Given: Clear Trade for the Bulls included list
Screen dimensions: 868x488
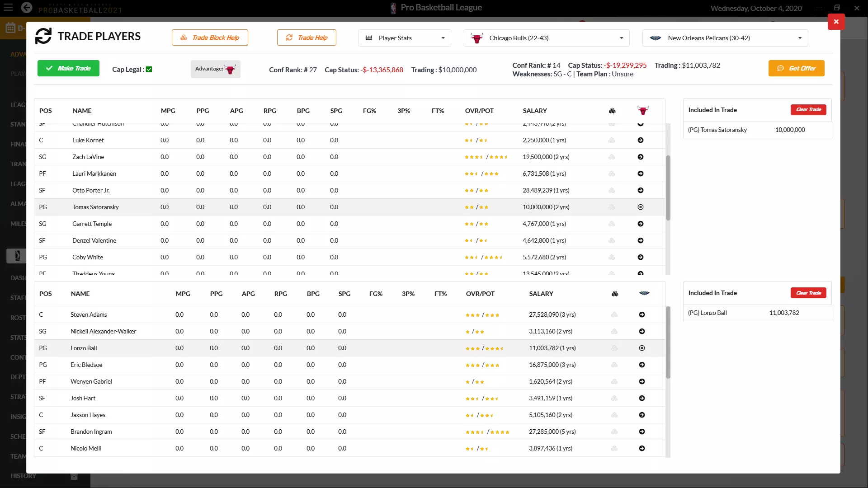Looking at the screenshot, I should 808,110.
